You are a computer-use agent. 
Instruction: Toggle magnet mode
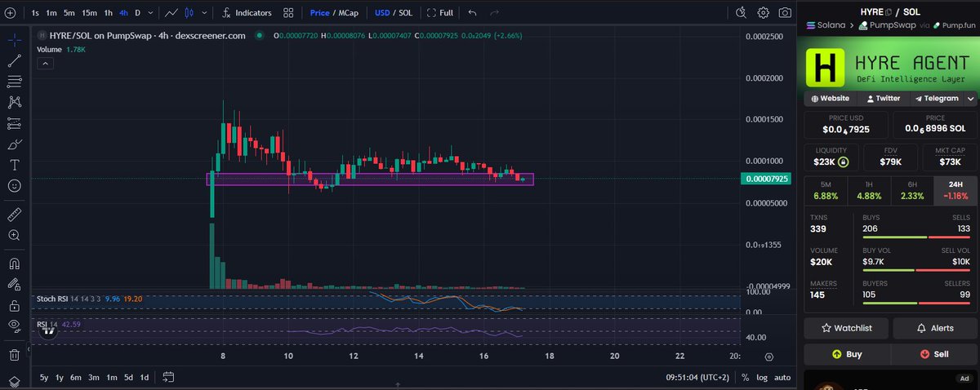[14, 264]
